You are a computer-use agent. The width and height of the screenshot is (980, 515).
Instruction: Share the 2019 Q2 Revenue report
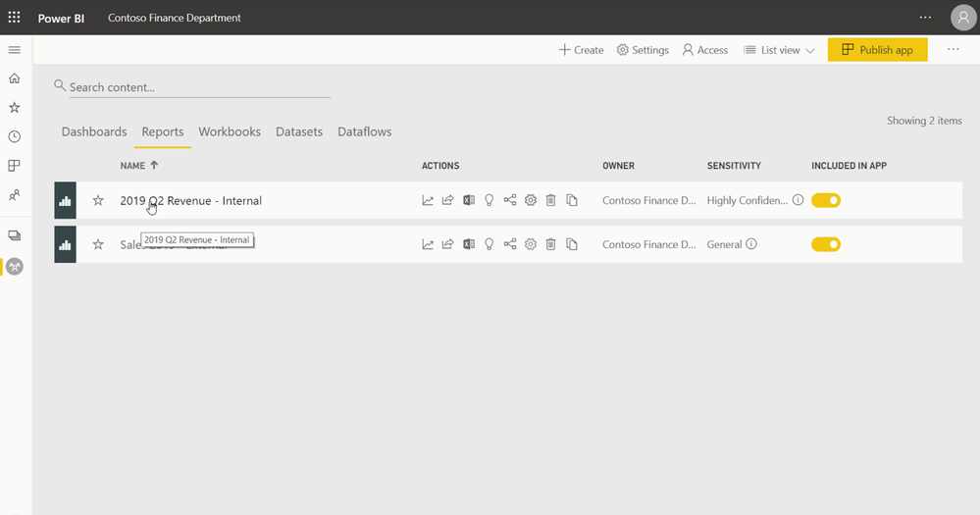[x=447, y=201]
